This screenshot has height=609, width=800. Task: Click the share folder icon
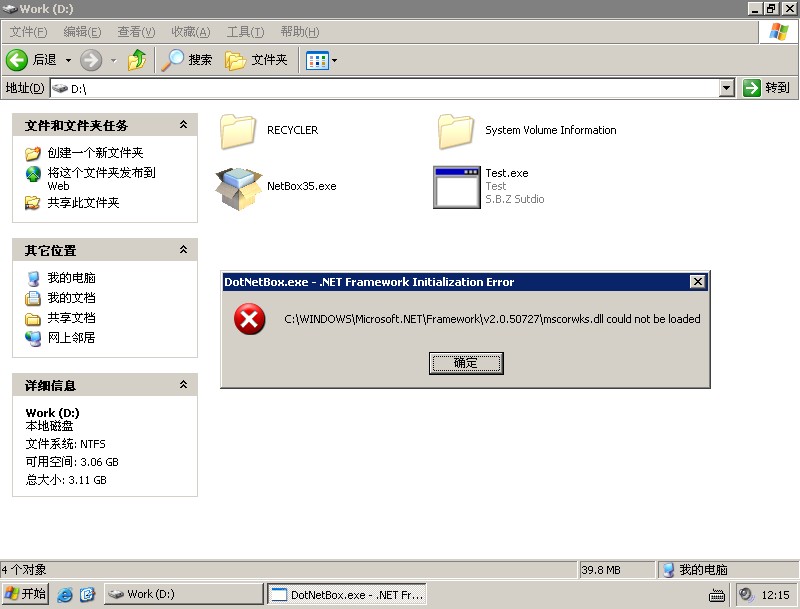pos(33,203)
